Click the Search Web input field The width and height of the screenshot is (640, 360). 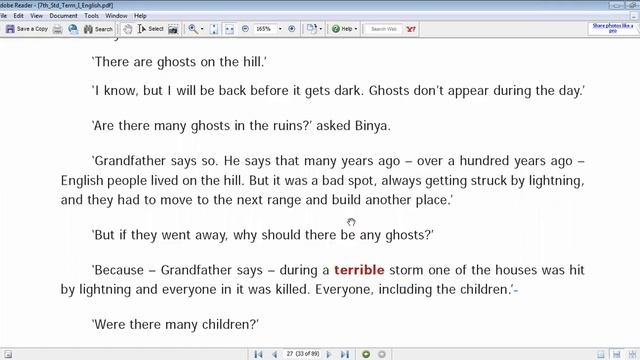(384, 29)
